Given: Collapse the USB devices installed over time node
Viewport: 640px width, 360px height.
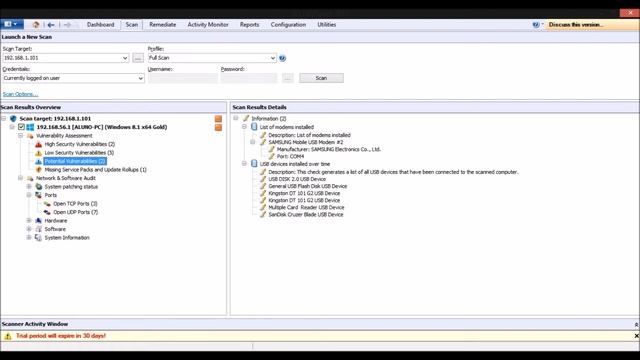Looking at the screenshot, I should pos(244,164).
